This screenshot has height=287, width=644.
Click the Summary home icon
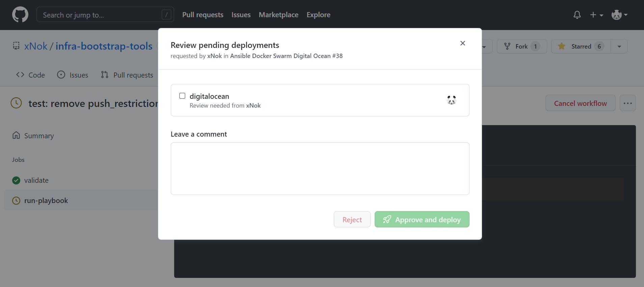[16, 135]
